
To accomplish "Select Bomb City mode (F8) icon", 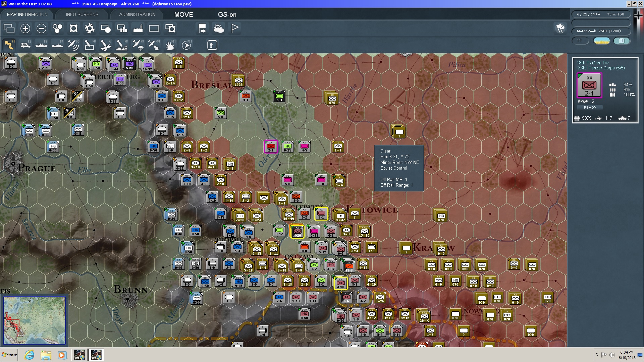I will point(122,45).
